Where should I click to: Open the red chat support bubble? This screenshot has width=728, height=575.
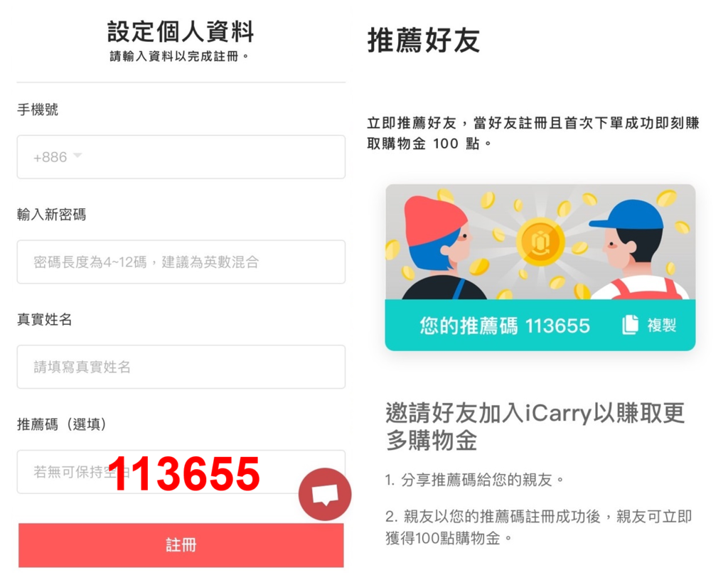pyautogui.click(x=325, y=494)
